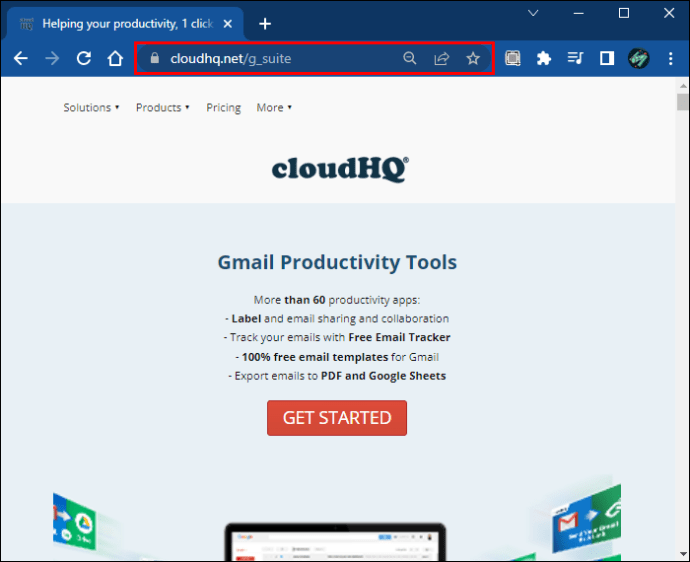Click the 'Label' bold text

coord(246,319)
